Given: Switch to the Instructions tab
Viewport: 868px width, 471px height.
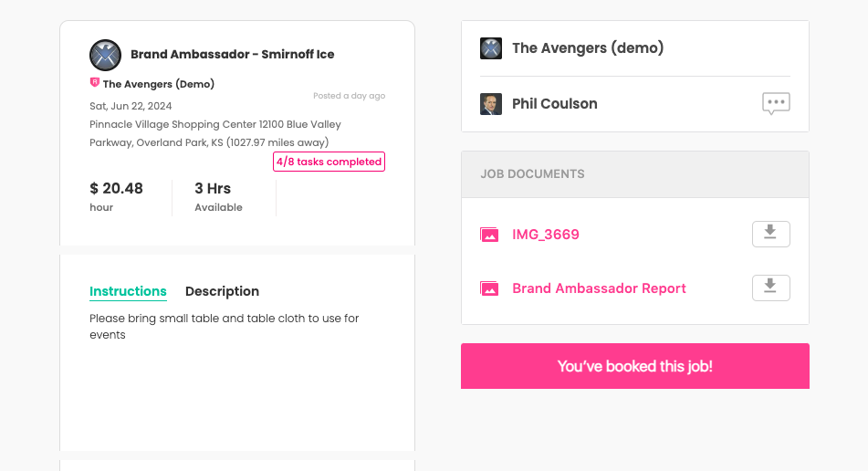Looking at the screenshot, I should point(128,291).
